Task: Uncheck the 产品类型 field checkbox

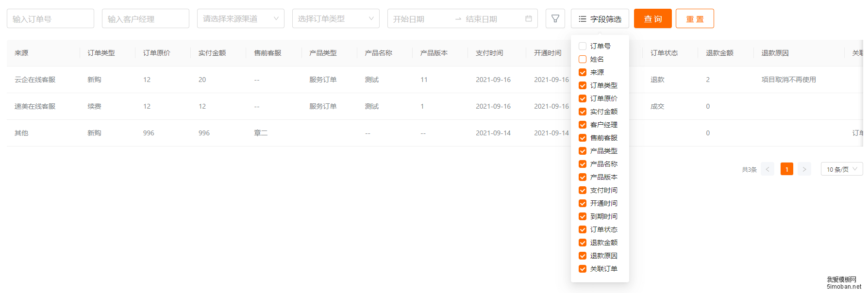Action: point(583,151)
